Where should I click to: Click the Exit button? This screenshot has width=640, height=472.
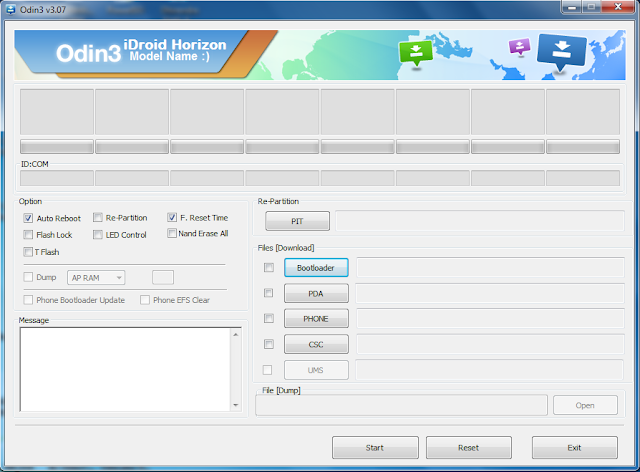tap(575, 448)
